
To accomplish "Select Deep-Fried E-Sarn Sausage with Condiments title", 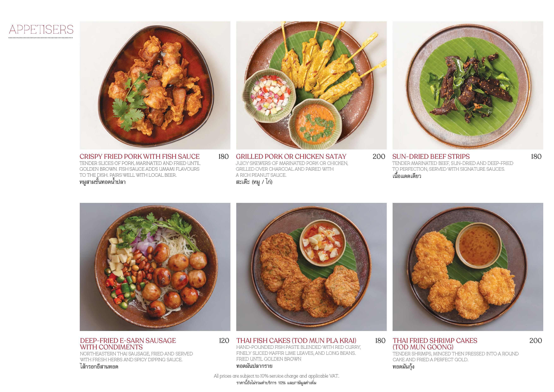I will 128,344.
